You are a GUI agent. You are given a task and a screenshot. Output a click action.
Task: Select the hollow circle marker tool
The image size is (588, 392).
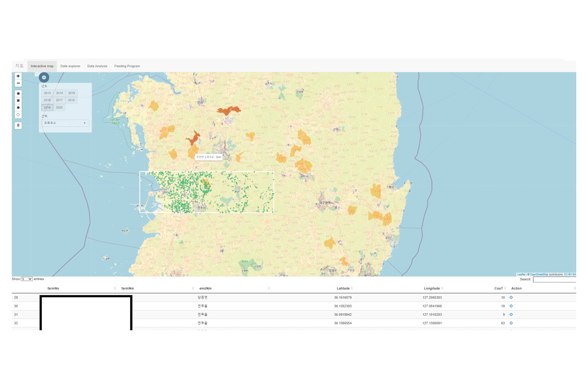[x=18, y=115]
